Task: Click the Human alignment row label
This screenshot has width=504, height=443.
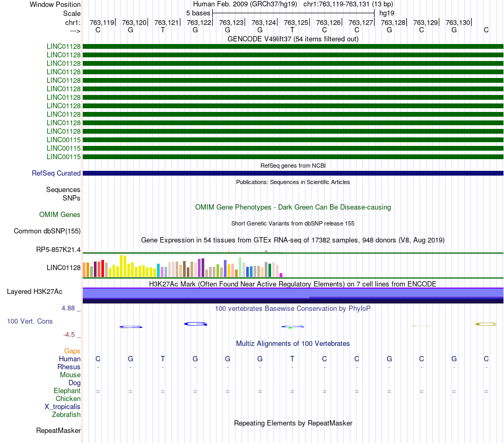Action: (69, 359)
